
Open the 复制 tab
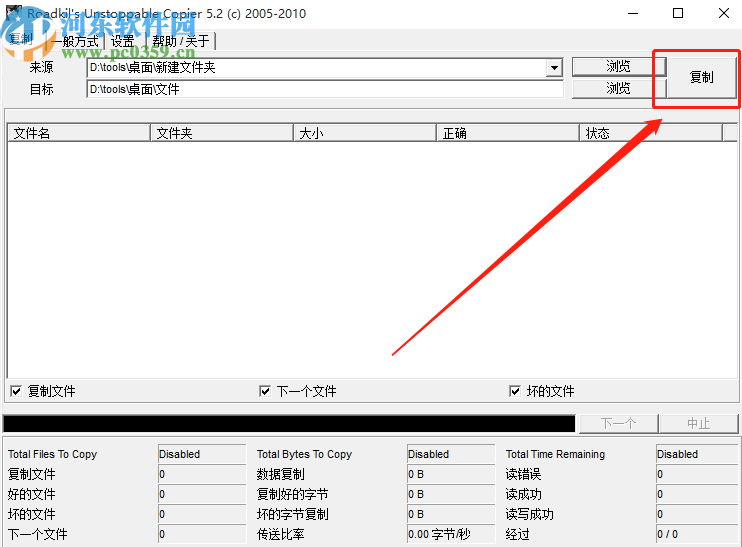point(21,40)
